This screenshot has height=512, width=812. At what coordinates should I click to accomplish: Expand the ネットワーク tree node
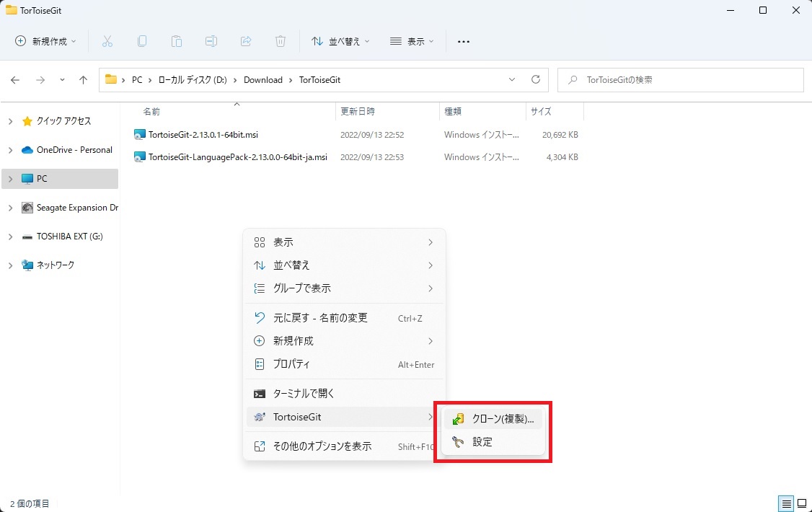click(x=10, y=265)
